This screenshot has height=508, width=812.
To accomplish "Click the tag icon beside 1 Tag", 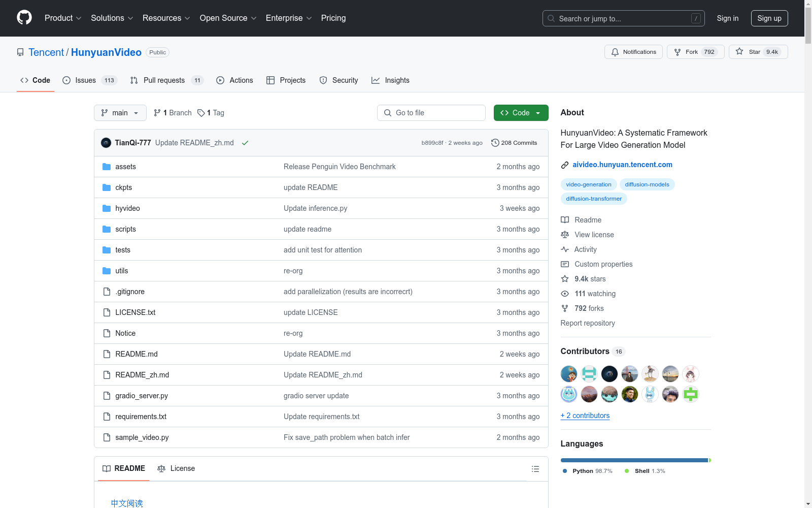I will pos(201,113).
